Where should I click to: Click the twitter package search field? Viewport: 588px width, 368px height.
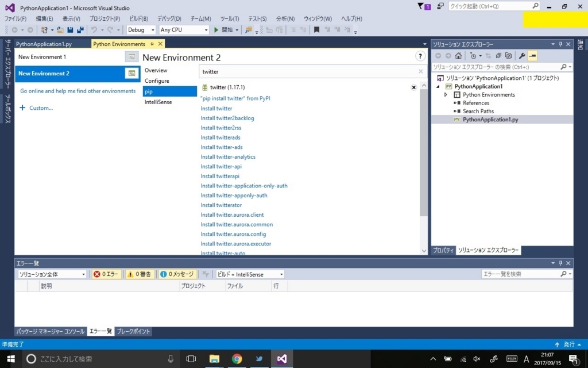click(x=308, y=71)
